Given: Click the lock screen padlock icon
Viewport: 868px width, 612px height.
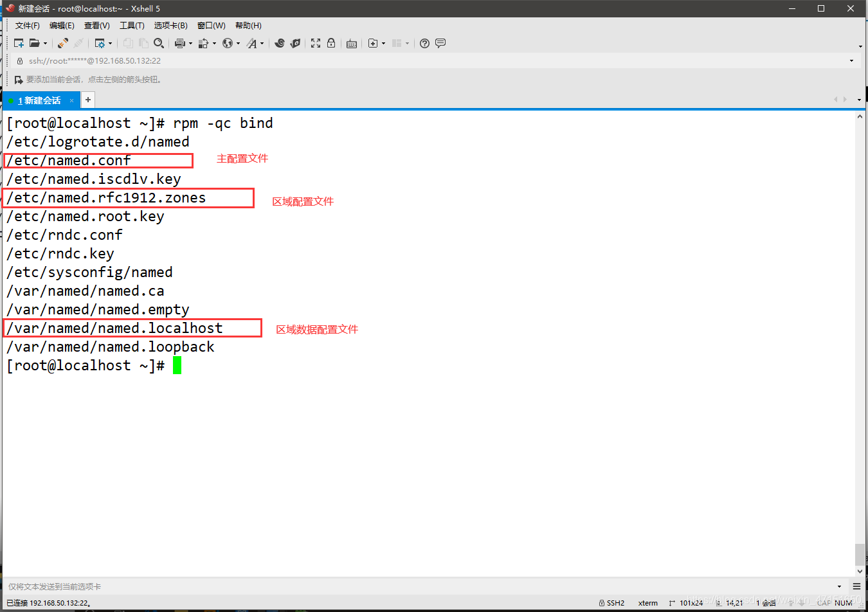Looking at the screenshot, I should (331, 43).
